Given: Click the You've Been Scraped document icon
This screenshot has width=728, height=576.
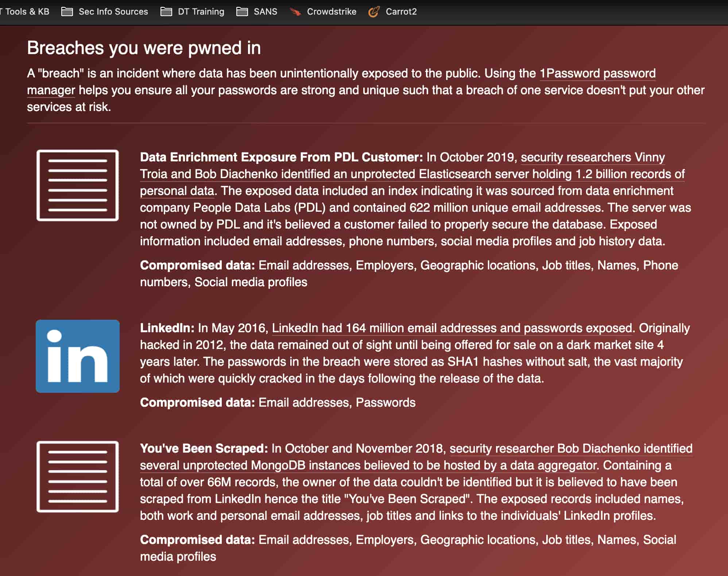Looking at the screenshot, I should [77, 476].
